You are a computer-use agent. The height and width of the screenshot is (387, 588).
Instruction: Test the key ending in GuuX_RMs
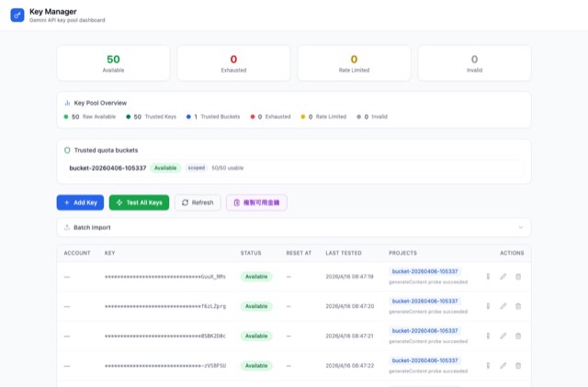click(488, 277)
